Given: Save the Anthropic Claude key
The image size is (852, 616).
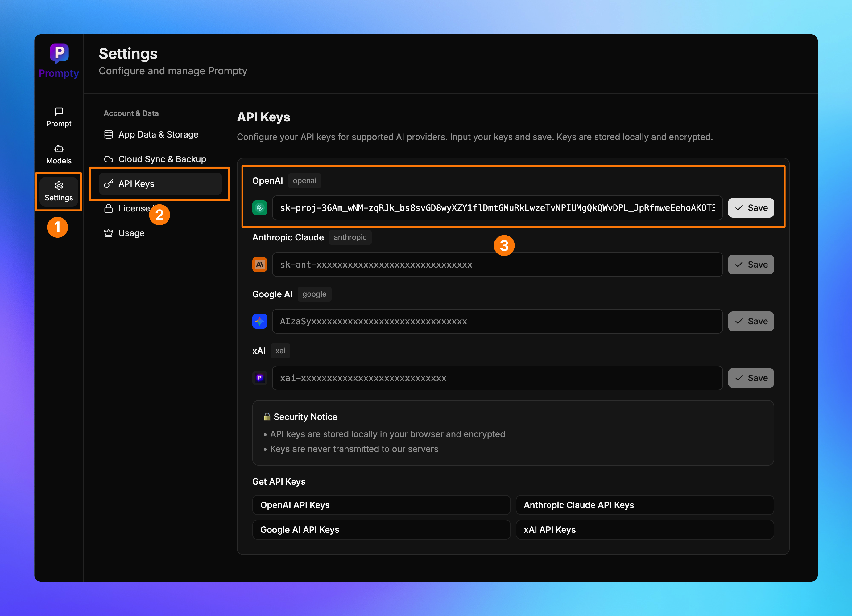Looking at the screenshot, I should [751, 265].
